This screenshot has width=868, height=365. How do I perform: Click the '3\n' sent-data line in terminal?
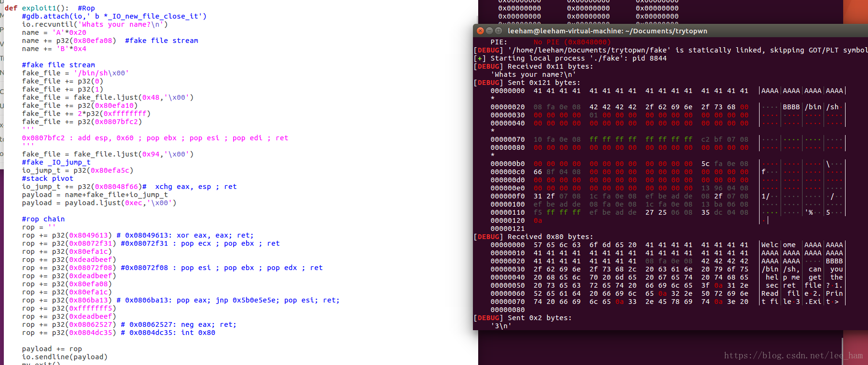[501, 326]
